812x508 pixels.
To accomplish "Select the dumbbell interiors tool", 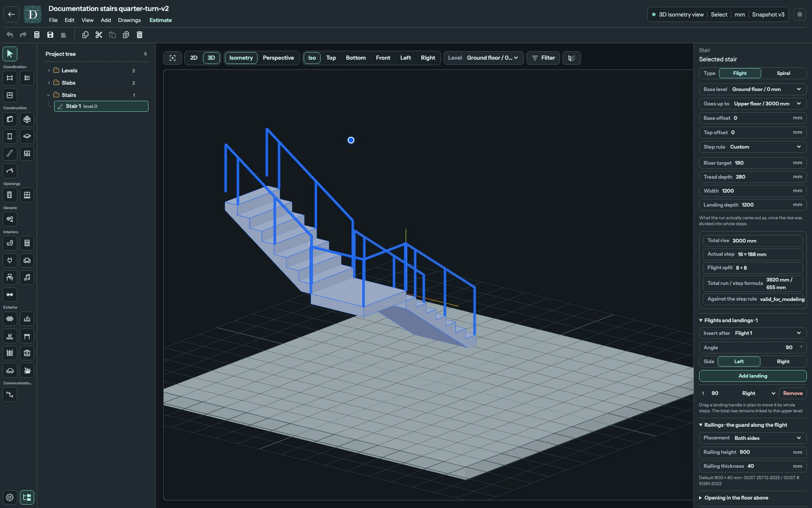I will tap(10, 295).
